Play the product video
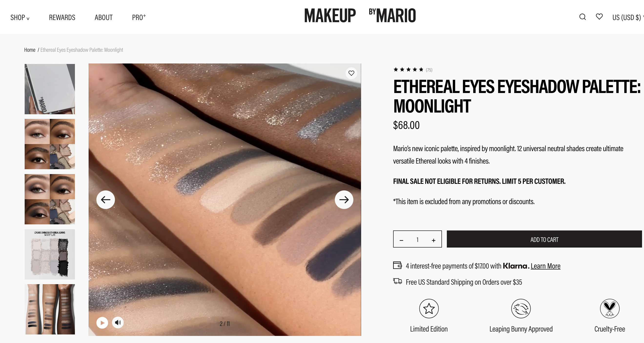Image resolution: width=644 pixels, height=343 pixels. click(x=102, y=323)
